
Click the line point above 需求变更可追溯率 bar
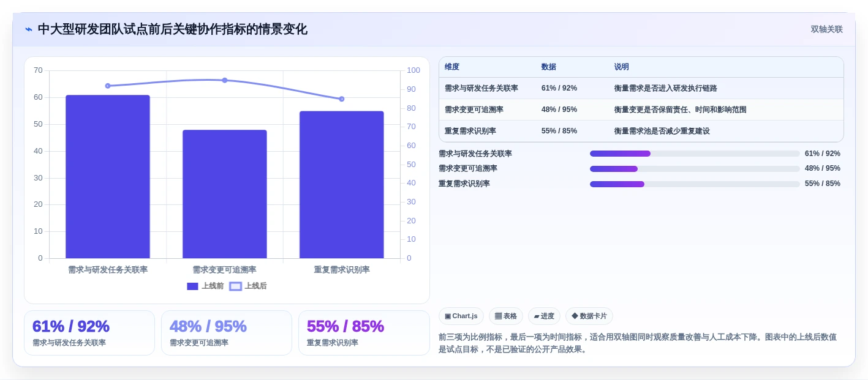pyautogui.click(x=225, y=80)
